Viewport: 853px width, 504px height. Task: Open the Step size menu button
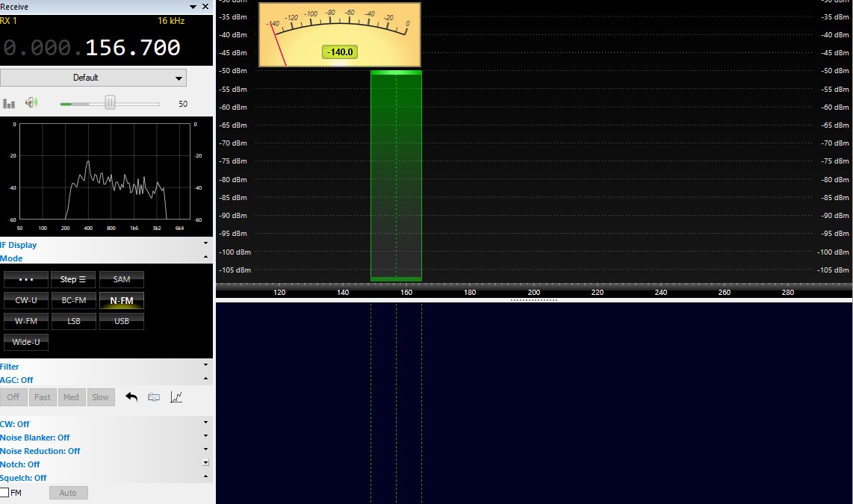pos(73,279)
